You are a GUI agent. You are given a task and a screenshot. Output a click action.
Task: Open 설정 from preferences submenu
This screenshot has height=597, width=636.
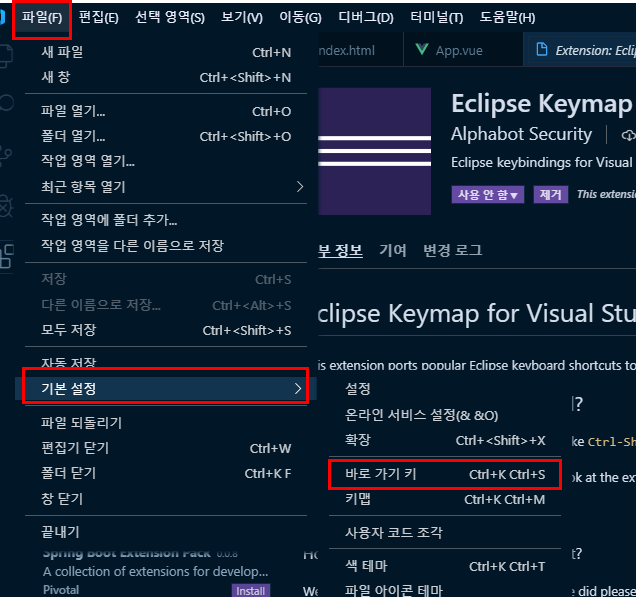(445, 389)
